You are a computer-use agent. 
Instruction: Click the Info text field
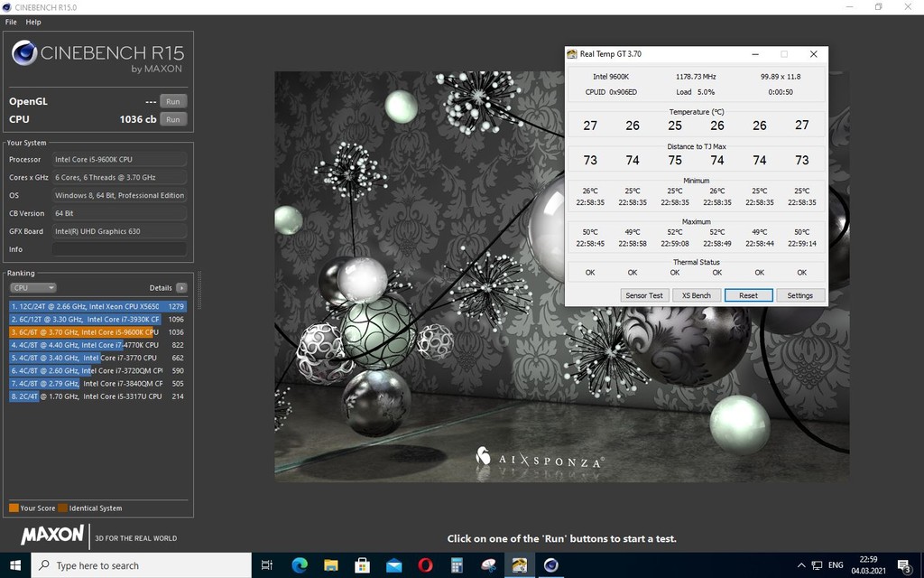(x=119, y=249)
